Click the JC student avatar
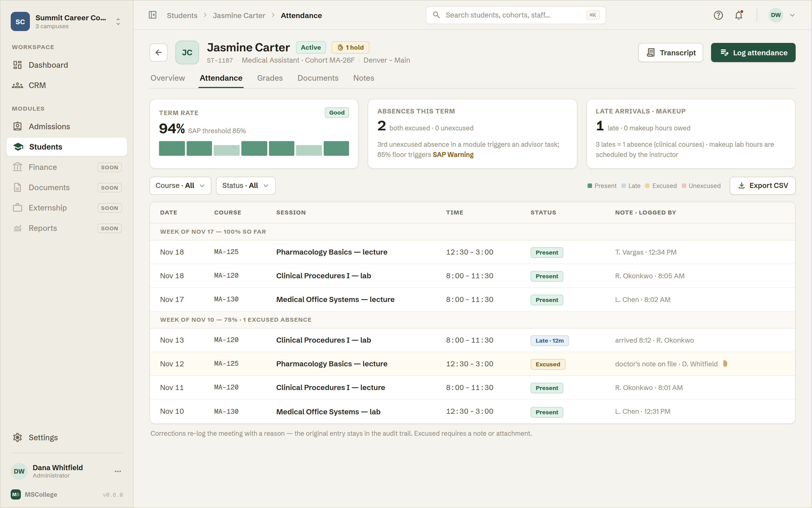The image size is (812, 508). click(187, 52)
